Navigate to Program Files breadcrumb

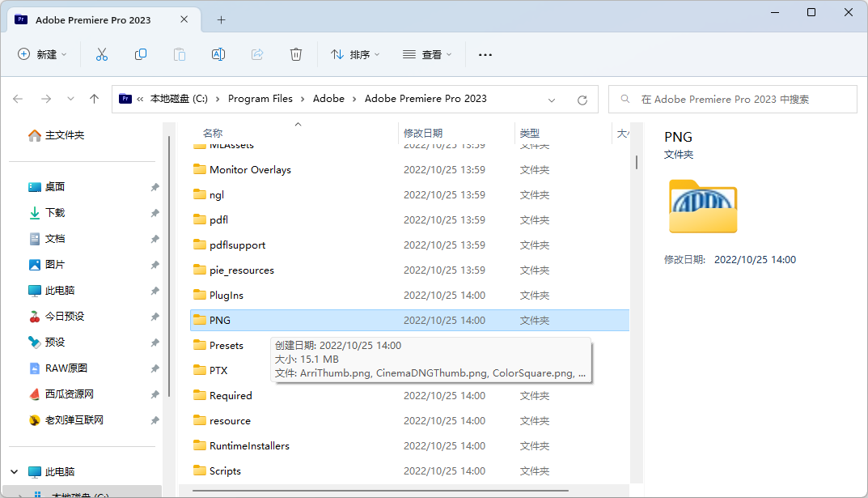260,99
